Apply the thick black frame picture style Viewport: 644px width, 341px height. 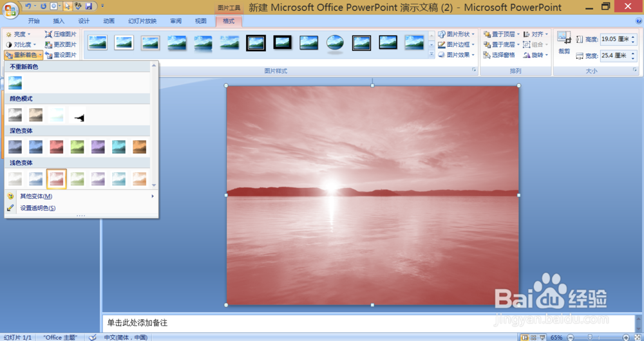(256, 42)
